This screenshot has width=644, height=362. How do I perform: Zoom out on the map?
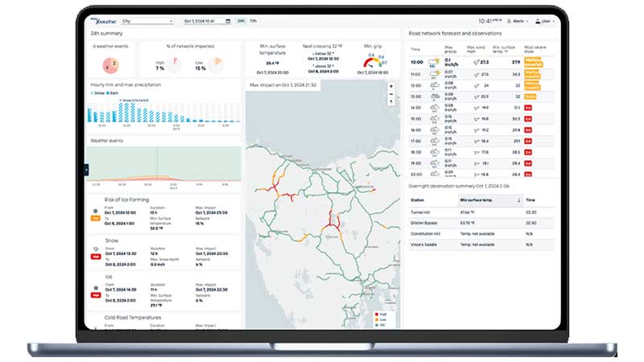tap(391, 94)
